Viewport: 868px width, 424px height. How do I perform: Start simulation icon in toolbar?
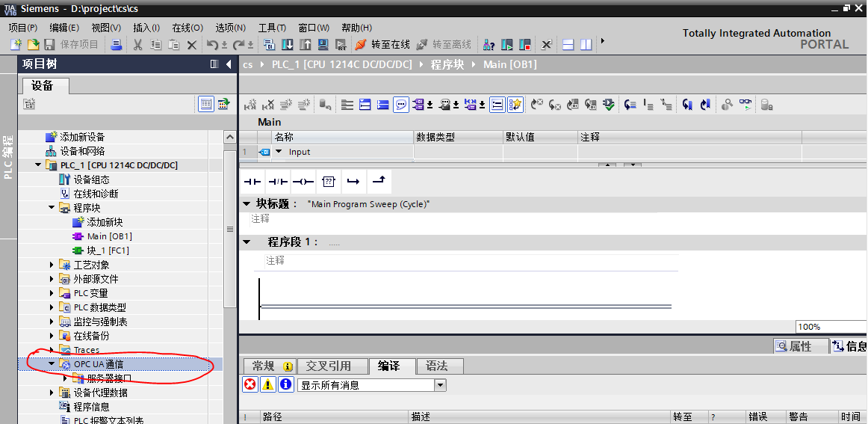323,45
